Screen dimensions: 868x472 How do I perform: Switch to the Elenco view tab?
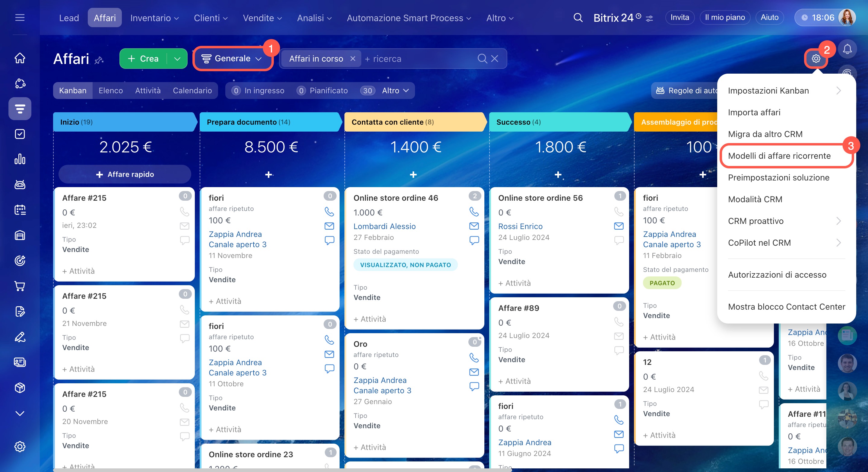(x=110, y=91)
